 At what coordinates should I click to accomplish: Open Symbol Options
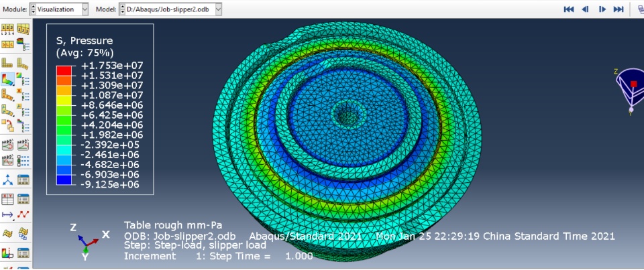(x=23, y=95)
